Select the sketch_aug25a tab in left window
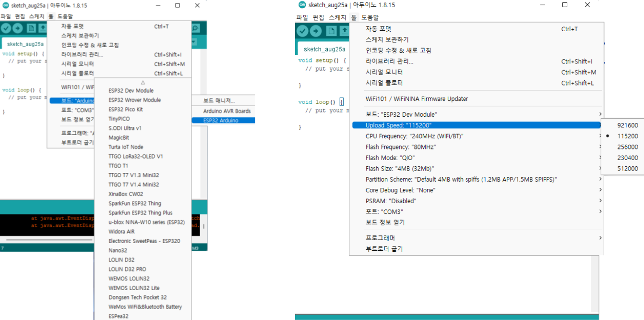 25,44
